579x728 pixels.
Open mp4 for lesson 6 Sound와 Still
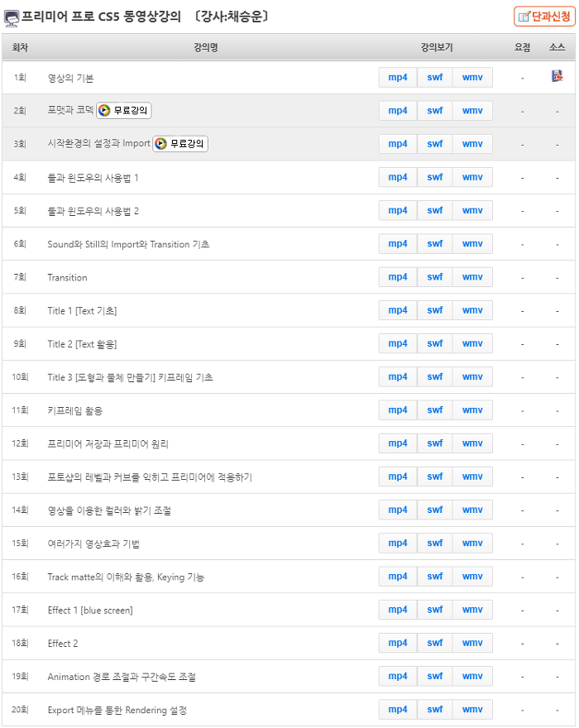(398, 244)
